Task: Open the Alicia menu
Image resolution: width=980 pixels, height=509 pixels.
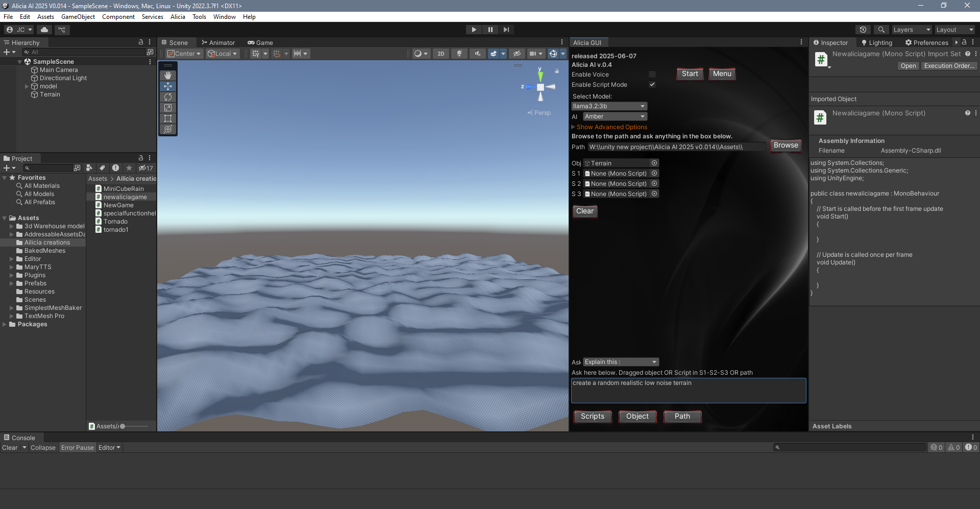Action: click(178, 17)
